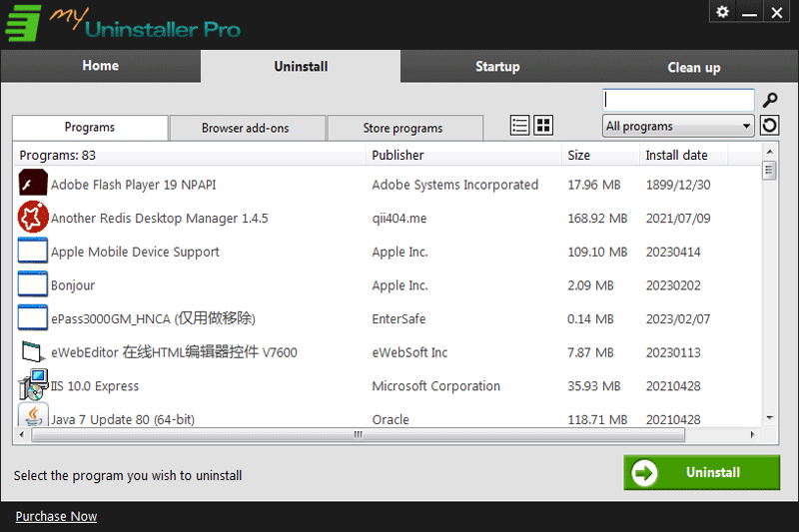Click install date 1899/12/30
The image size is (799, 532).
[678, 185]
